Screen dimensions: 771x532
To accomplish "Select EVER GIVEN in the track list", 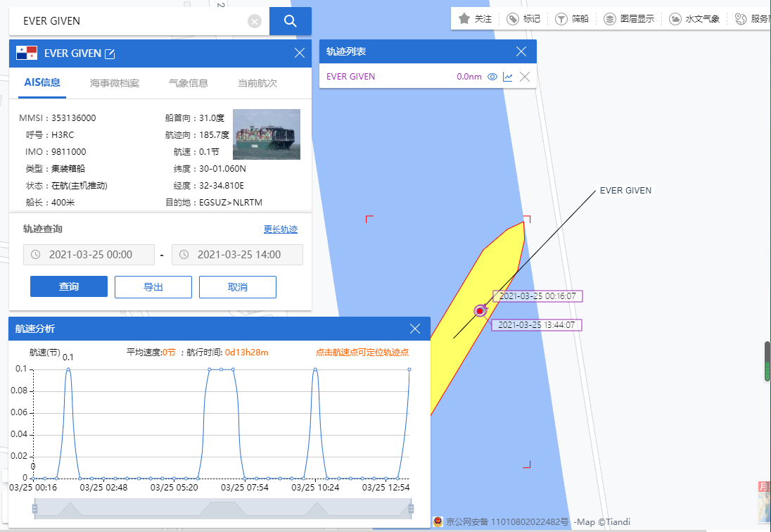I will coord(350,77).
